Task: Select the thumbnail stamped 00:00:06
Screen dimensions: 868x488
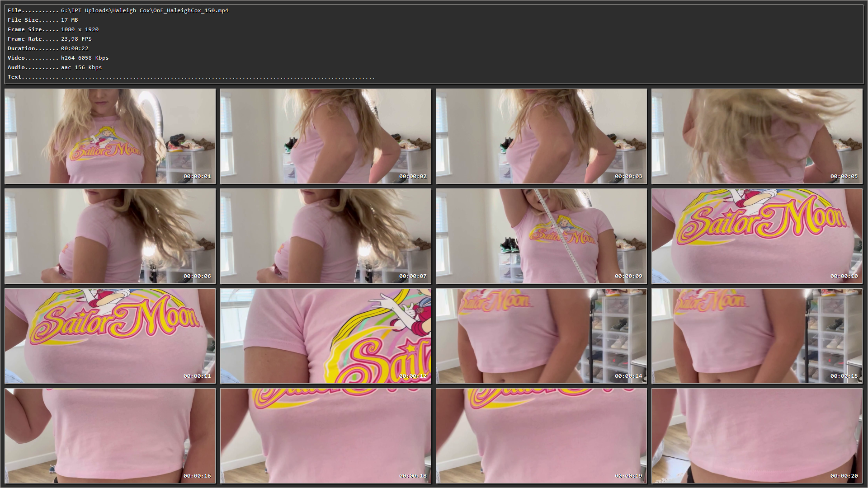Action: coord(110,236)
